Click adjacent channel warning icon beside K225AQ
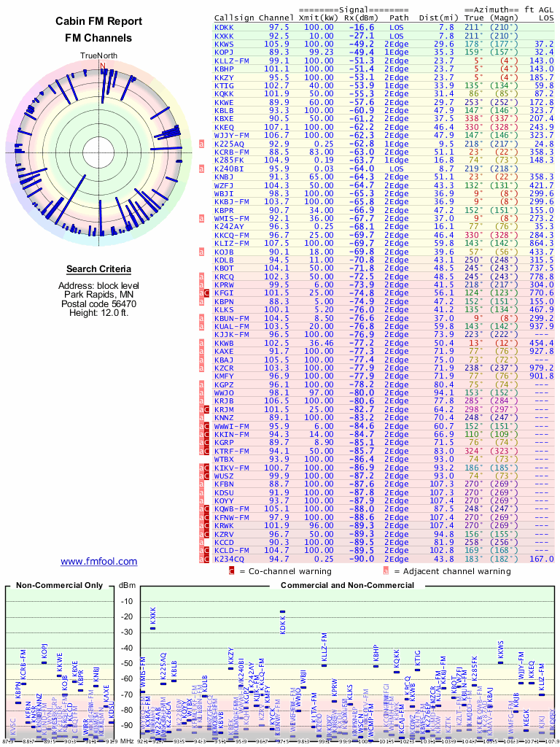560x747 pixels. 201,144
